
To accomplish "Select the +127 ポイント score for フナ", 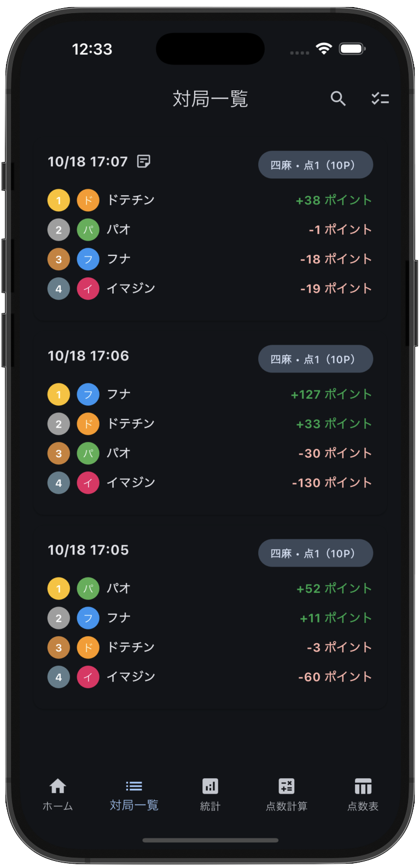I will pos(331,394).
